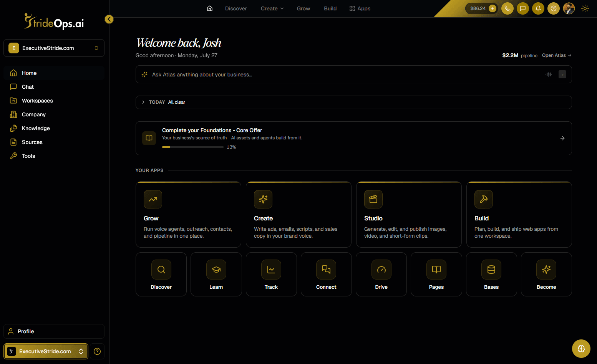Select Chat in the sidebar
The height and width of the screenshot is (364, 597).
pyautogui.click(x=54, y=87)
